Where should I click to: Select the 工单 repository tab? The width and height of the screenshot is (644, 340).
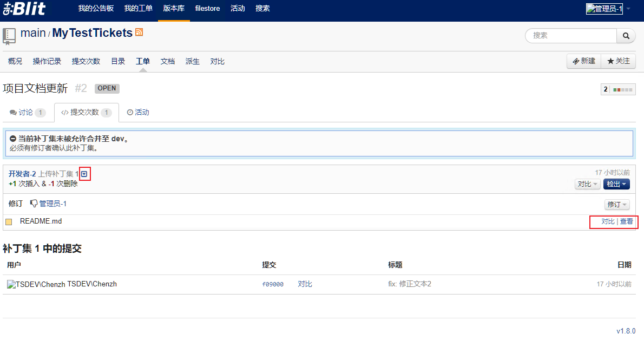(142, 61)
